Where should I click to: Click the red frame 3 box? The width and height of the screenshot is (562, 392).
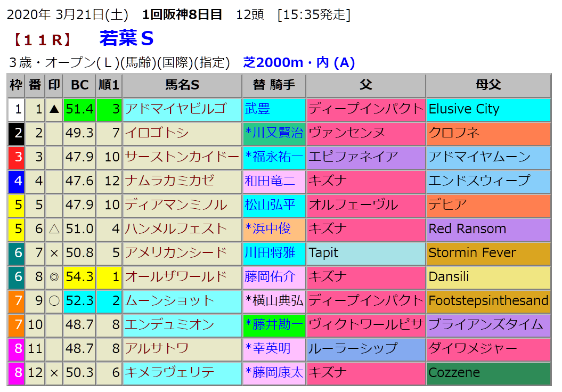[x=17, y=157]
